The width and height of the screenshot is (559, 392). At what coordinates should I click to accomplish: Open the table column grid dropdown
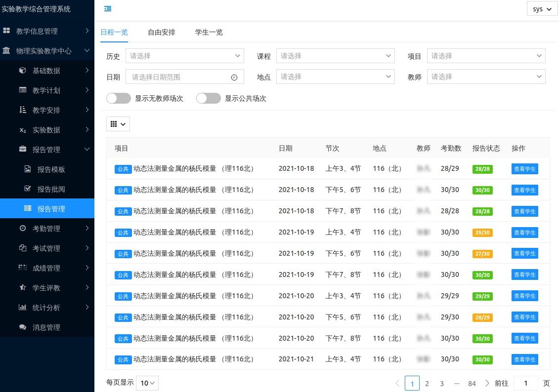click(118, 124)
